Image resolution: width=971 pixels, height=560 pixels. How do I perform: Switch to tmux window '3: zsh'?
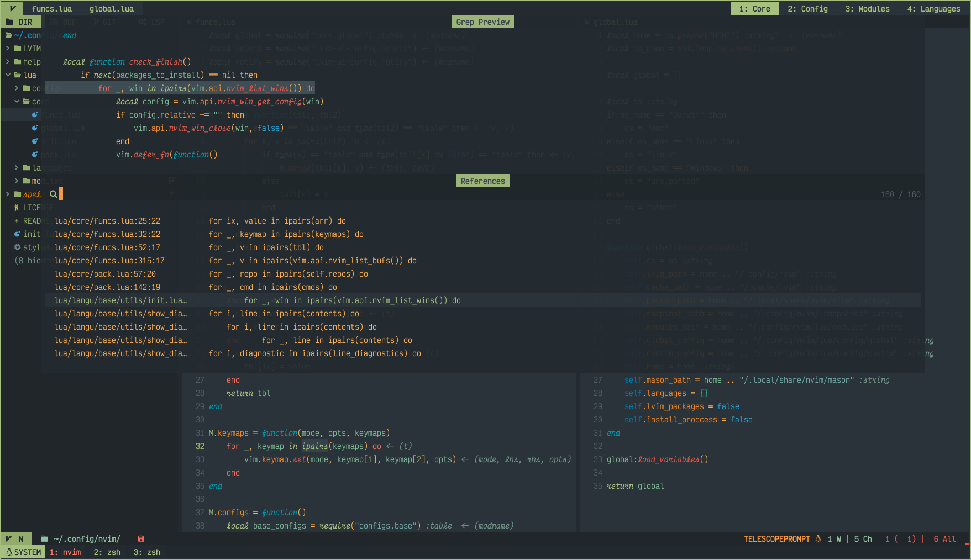coord(147,552)
